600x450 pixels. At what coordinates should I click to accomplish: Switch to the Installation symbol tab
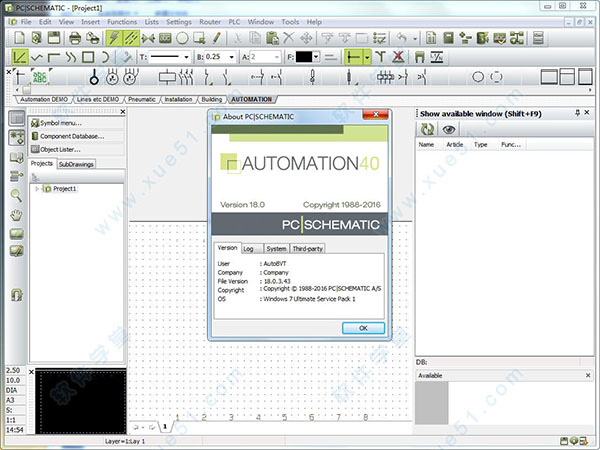178,99
